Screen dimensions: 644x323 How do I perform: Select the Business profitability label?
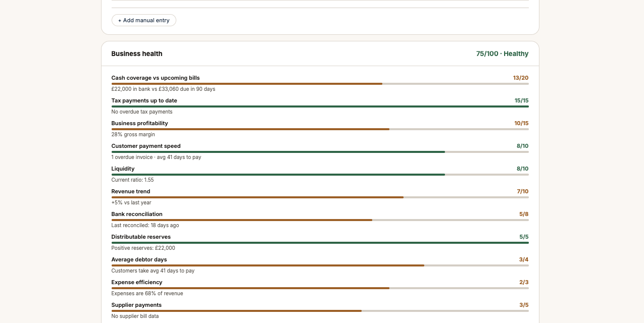pos(140,123)
